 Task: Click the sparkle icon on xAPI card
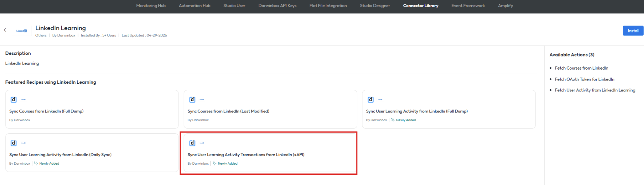(x=215, y=164)
